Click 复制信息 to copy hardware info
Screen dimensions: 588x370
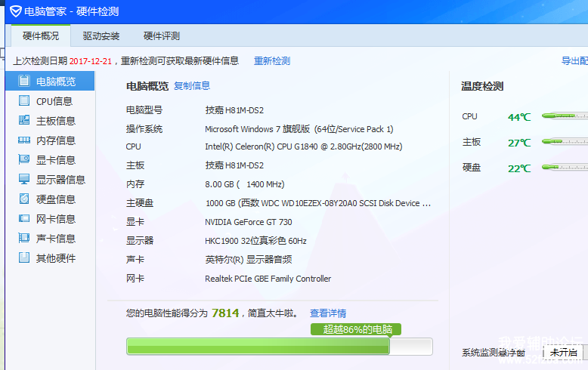pos(192,86)
